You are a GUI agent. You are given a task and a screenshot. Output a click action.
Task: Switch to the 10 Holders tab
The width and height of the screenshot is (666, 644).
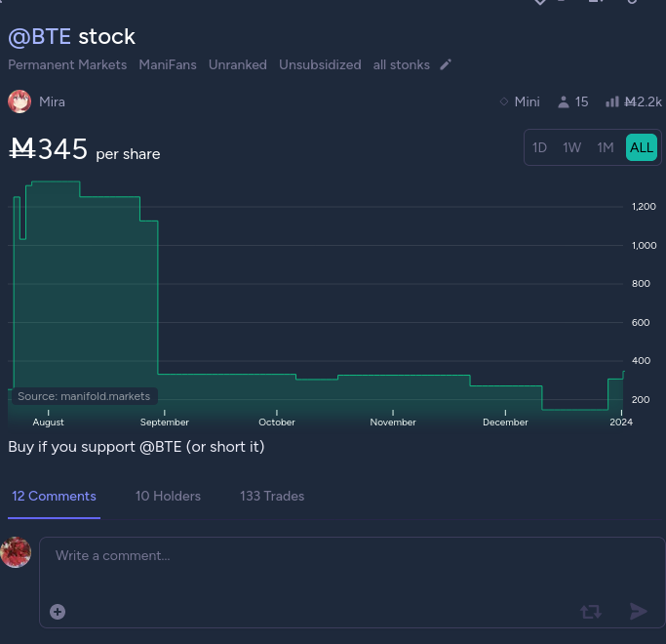[x=168, y=496]
